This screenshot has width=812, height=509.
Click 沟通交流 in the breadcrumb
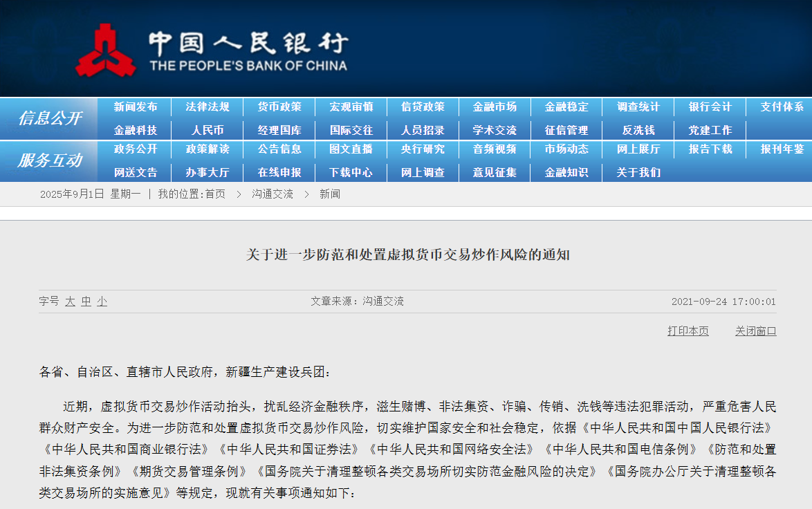coord(273,194)
